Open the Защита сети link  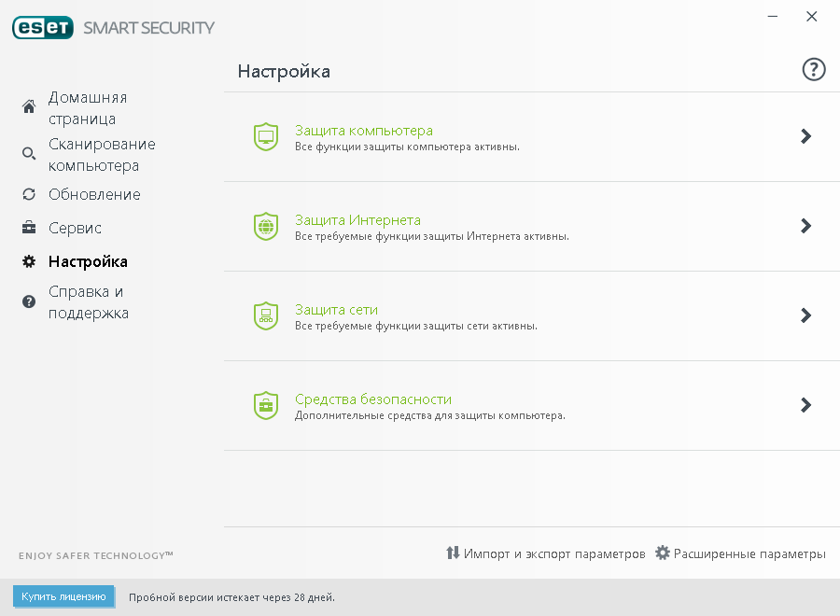click(336, 309)
